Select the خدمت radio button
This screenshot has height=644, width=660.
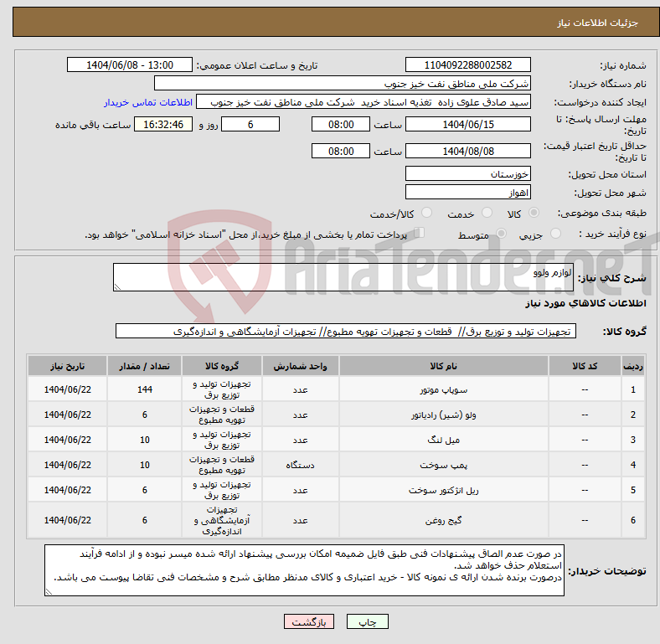coord(487,213)
